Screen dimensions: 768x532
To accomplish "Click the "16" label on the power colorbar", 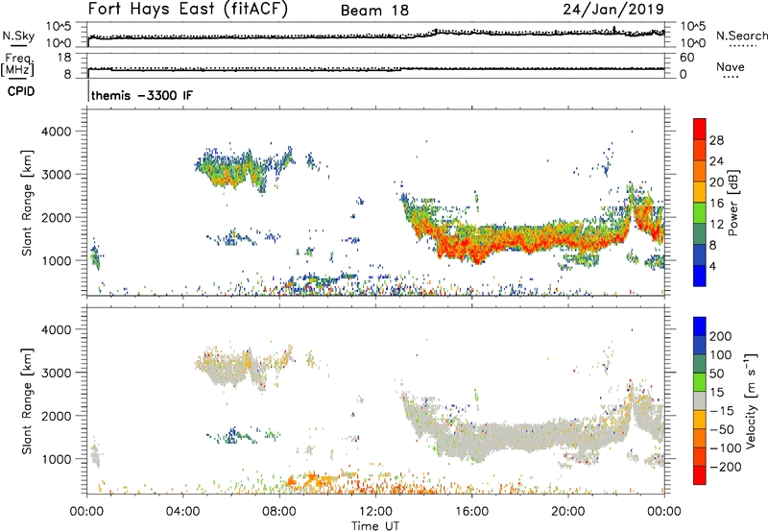I will (x=716, y=204).
